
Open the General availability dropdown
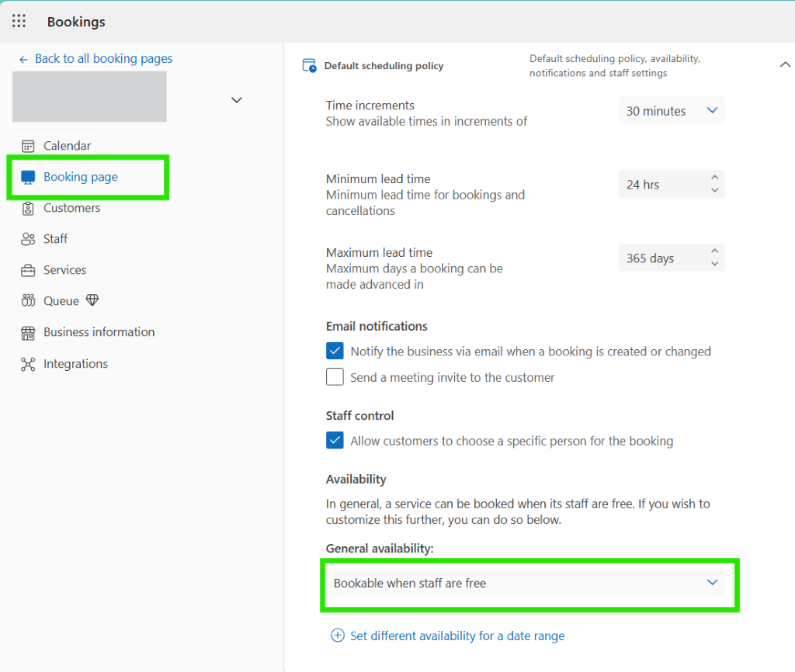pos(526,583)
